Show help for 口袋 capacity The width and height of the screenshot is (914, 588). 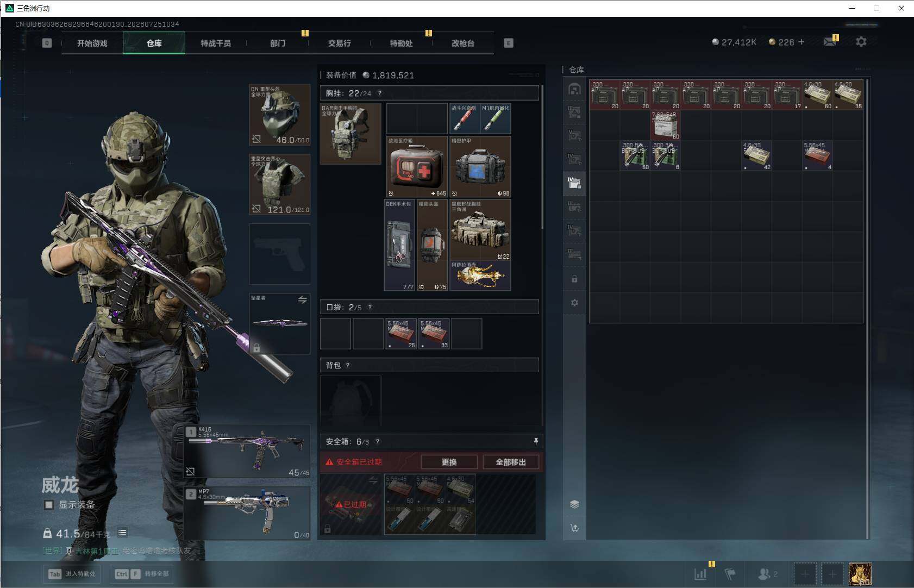coord(370,307)
